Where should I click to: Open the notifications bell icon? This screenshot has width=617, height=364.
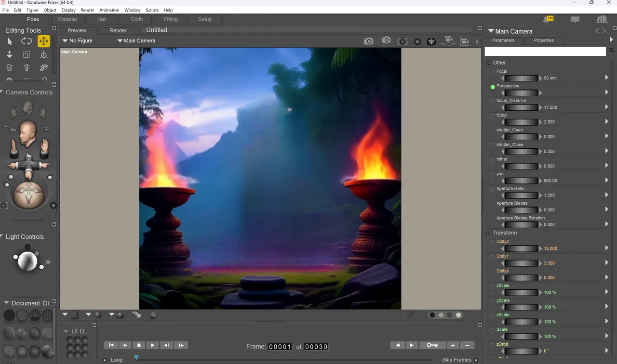(x=548, y=19)
